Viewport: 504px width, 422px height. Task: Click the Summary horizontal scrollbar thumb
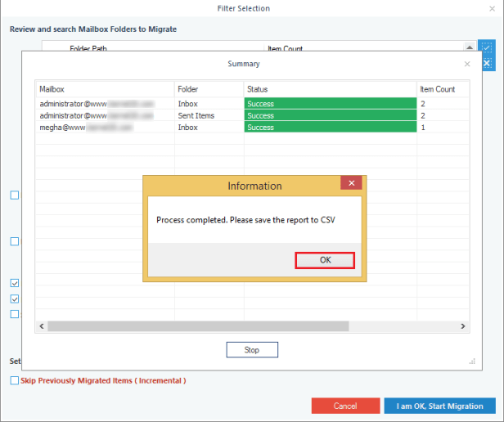click(198, 326)
